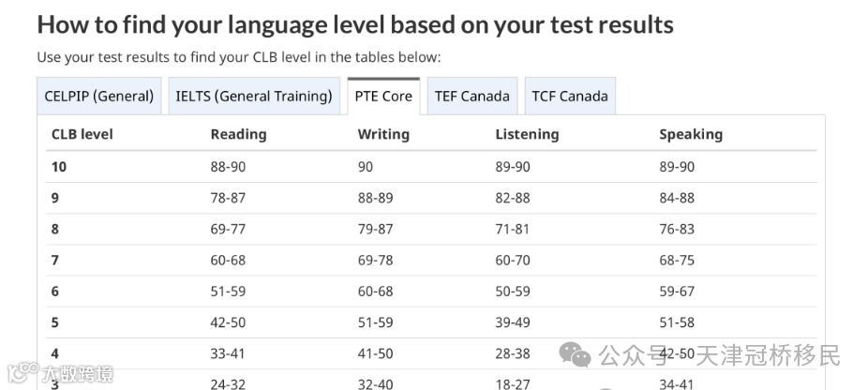The height and width of the screenshot is (390, 868).
Task: Switch to the CELPIP (General) tab
Action: (99, 96)
